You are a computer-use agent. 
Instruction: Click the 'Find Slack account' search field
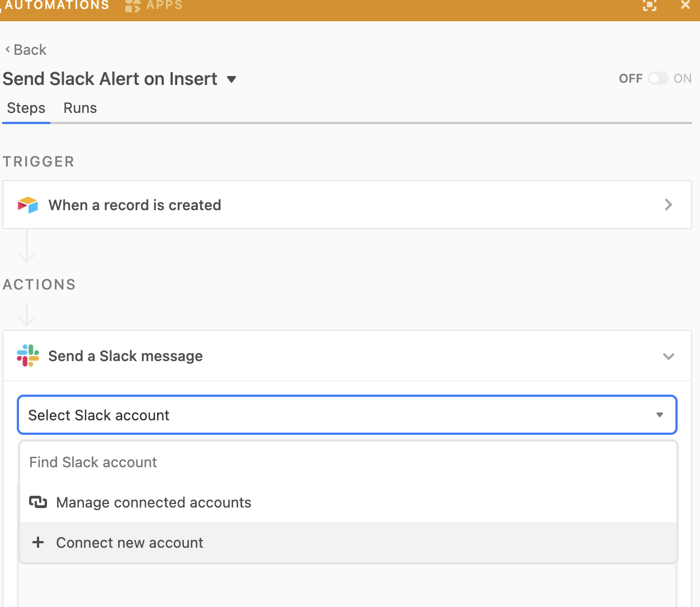tap(348, 462)
